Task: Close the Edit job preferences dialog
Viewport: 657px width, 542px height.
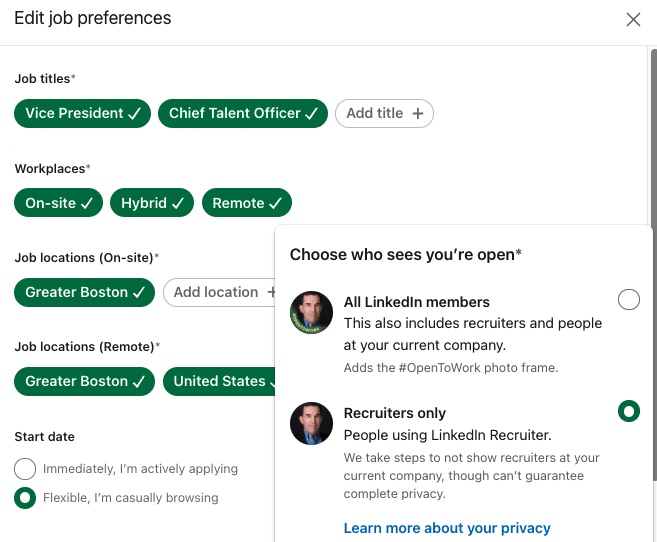Action: [x=633, y=19]
